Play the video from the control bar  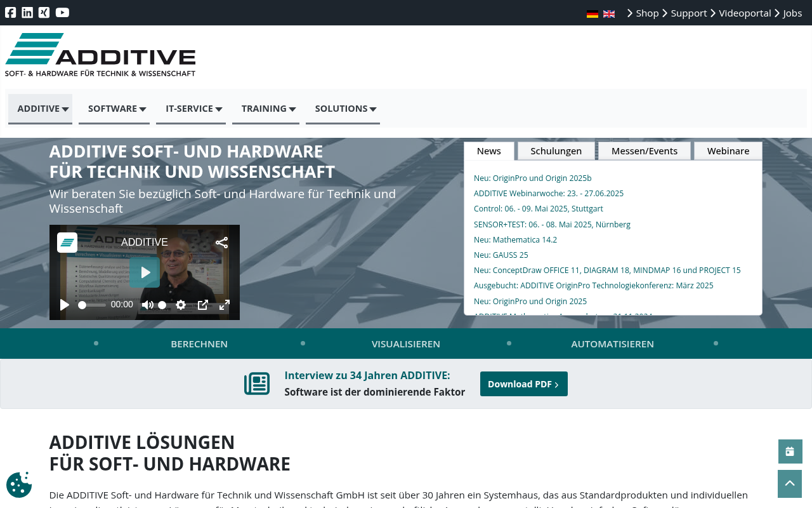(x=64, y=305)
